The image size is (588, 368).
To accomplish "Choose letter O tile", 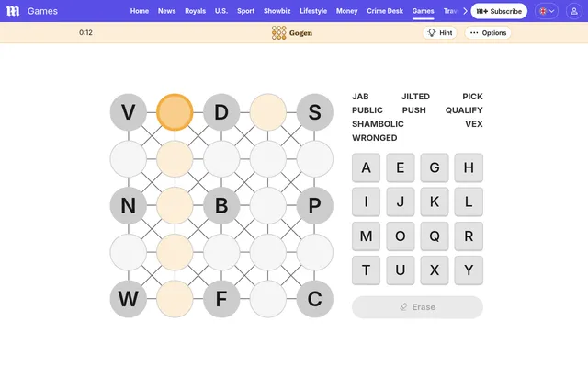I will point(401,236).
